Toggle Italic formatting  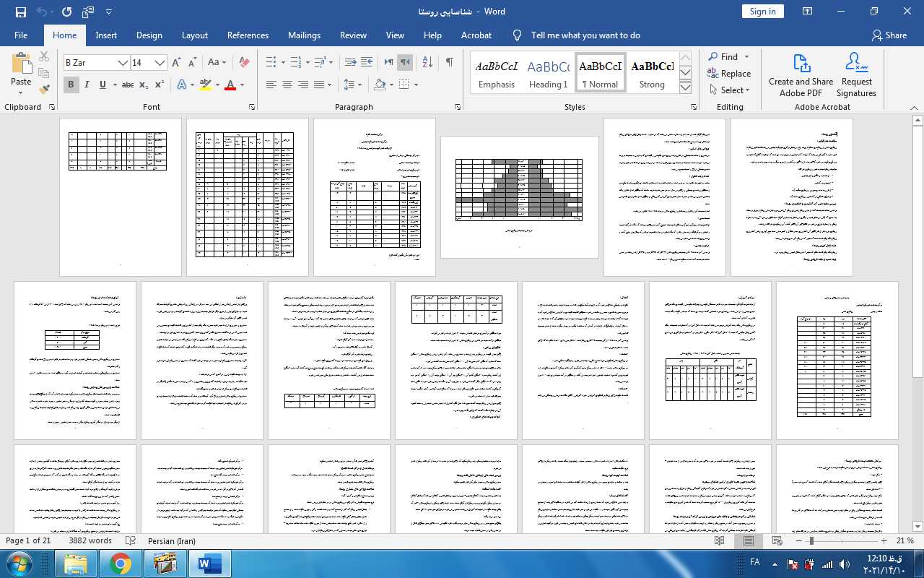(x=87, y=85)
